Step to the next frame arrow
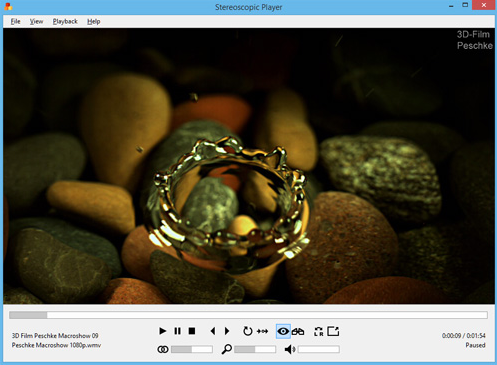The image size is (497, 365). coord(227,331)
